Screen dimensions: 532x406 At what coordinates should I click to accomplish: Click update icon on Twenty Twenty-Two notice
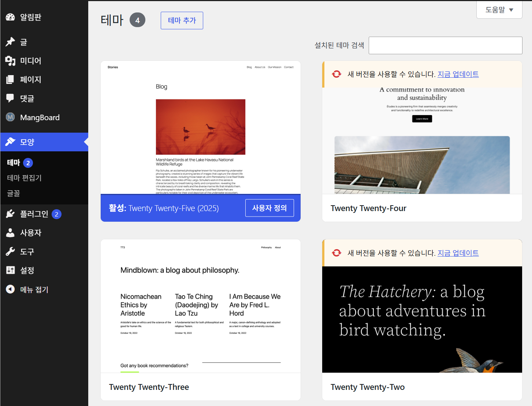336,253
